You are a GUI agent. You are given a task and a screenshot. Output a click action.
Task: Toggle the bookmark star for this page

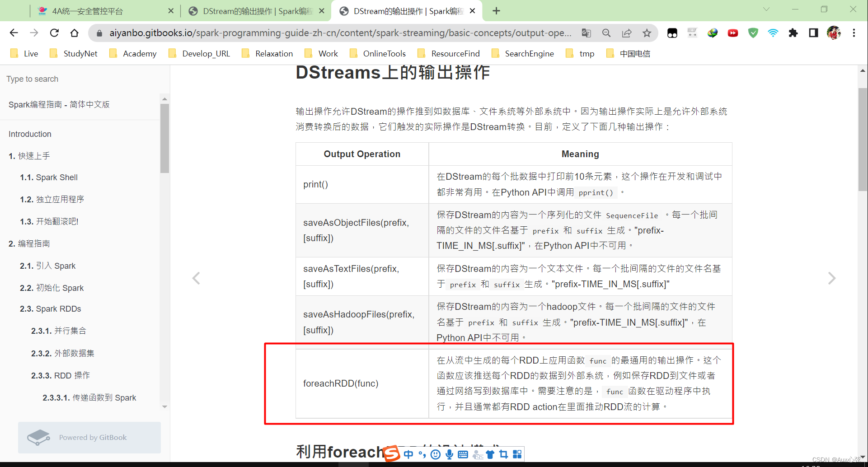(x=647, y=33)
